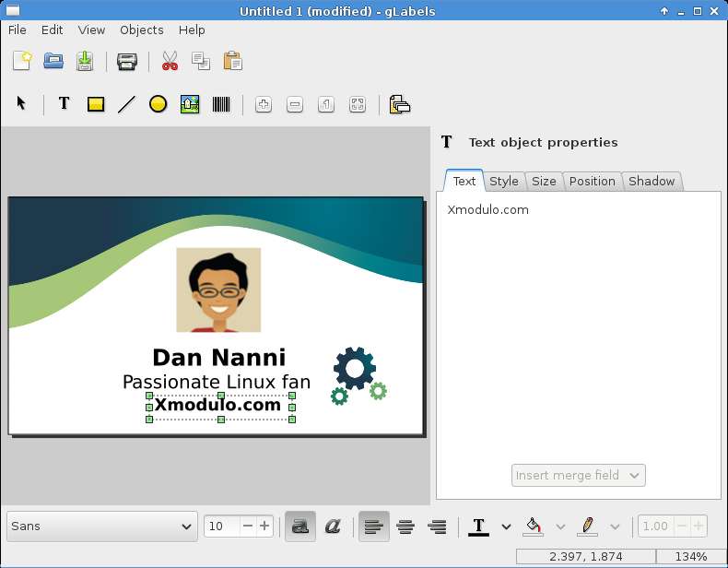Expand the text color dropdown arrow
Image resolution: width=728 pixels, height=568 pixels.
506,527
